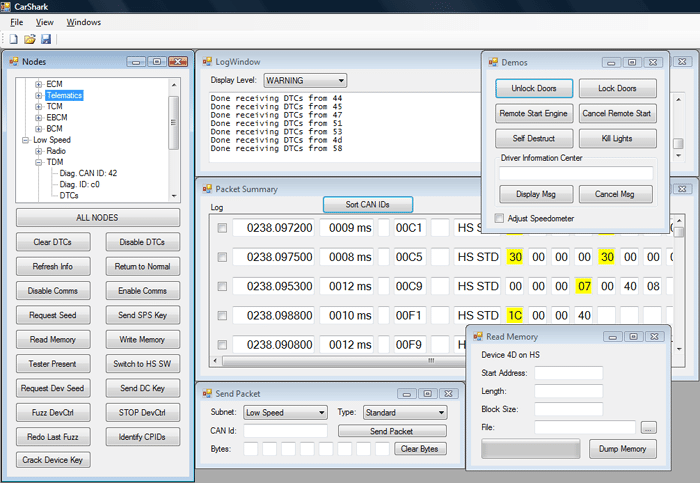The width and height of the screenshot is (700, 483).
Task: Enable the Adjust Speedometer checkbox
Action: point(499,218)
